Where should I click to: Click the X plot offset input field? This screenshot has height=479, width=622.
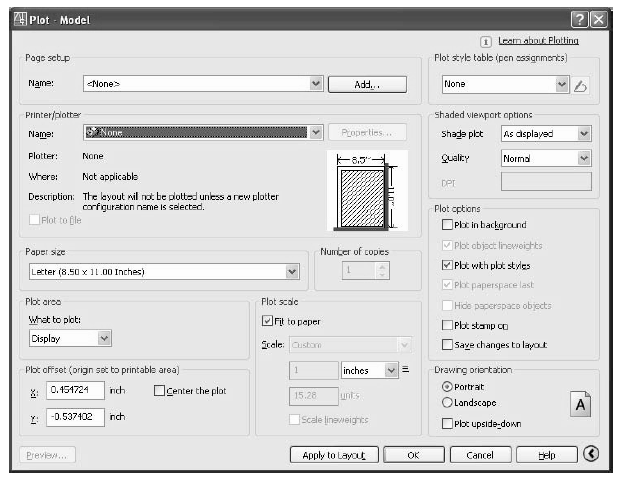coord(74,392)
